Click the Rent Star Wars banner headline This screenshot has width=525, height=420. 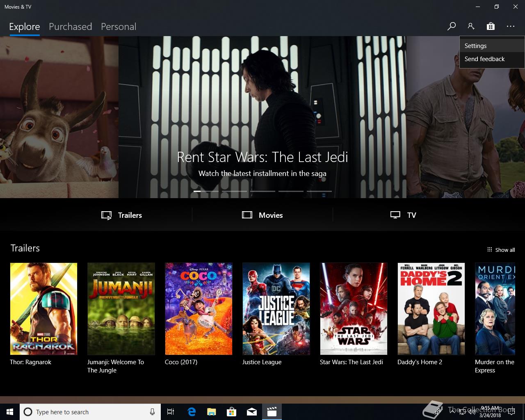(262, 157)
